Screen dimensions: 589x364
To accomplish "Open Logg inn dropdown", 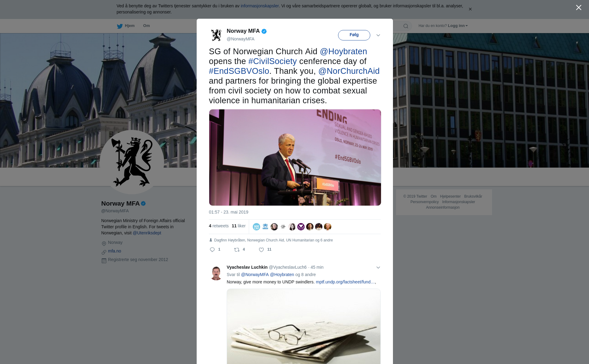I will [457, 26].
